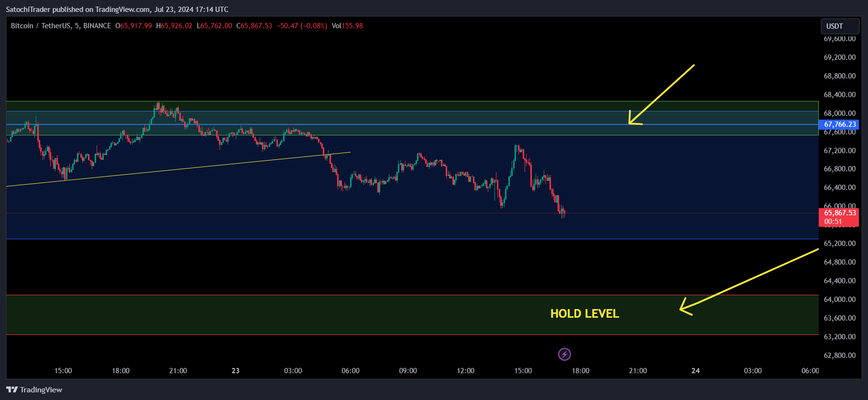Click the SatochiTrader published header text
This screenshot has height=400, width=868.
click(117, 10)
